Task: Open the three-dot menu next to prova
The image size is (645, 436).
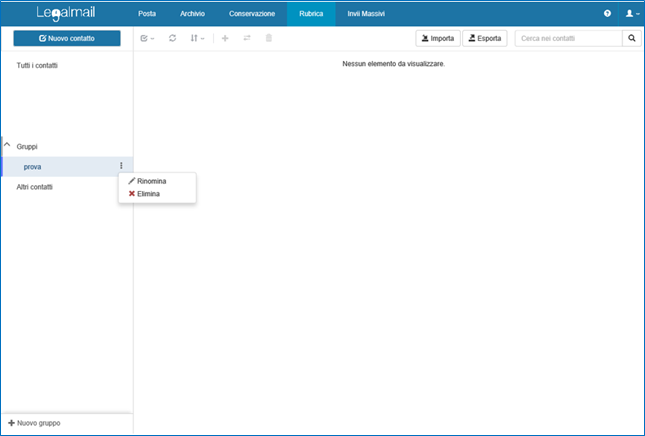Action: point(121,166)
